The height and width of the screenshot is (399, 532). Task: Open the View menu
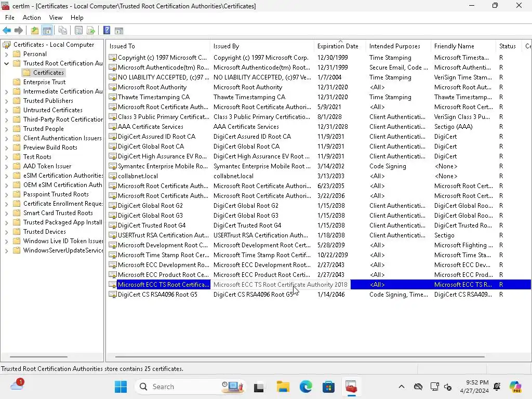56,18
